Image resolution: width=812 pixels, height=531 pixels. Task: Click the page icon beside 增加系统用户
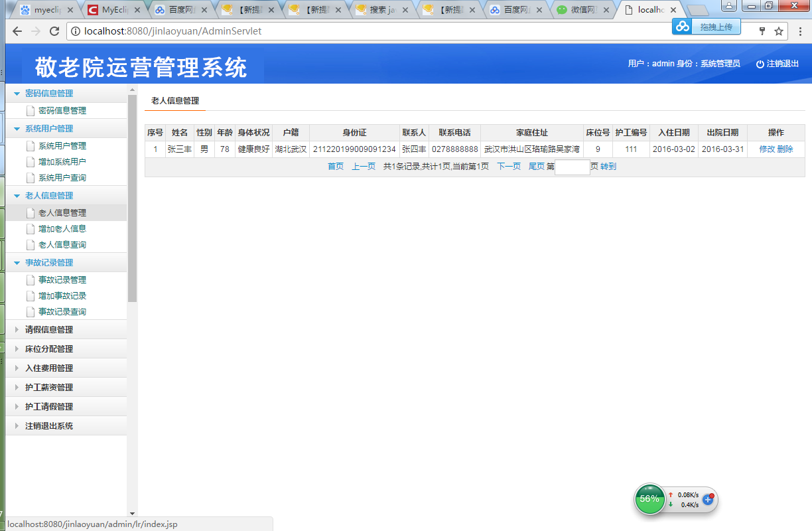click(x=30, y=162)
